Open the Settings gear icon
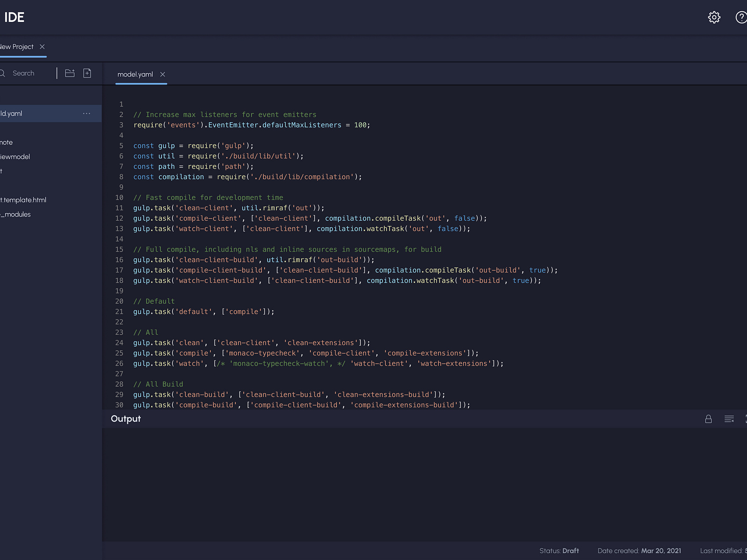The height and width of the screenshot is (560, 747). pyautogui.click(x=714, y=17)
